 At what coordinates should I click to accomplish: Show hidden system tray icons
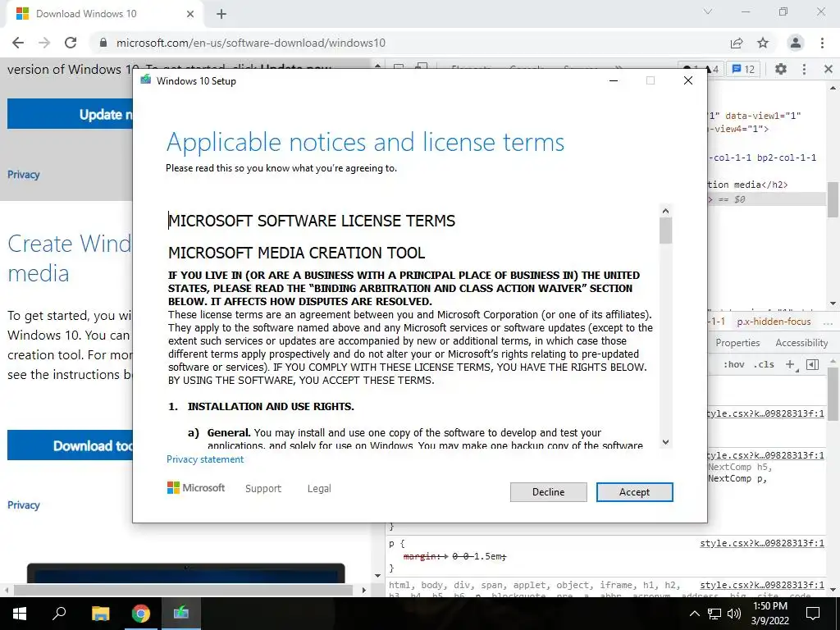click(694, 614)
